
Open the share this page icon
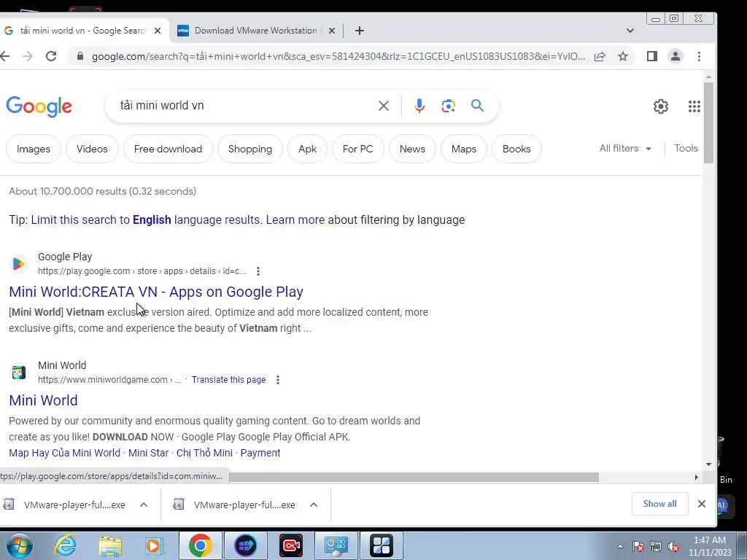coord(600,56)
